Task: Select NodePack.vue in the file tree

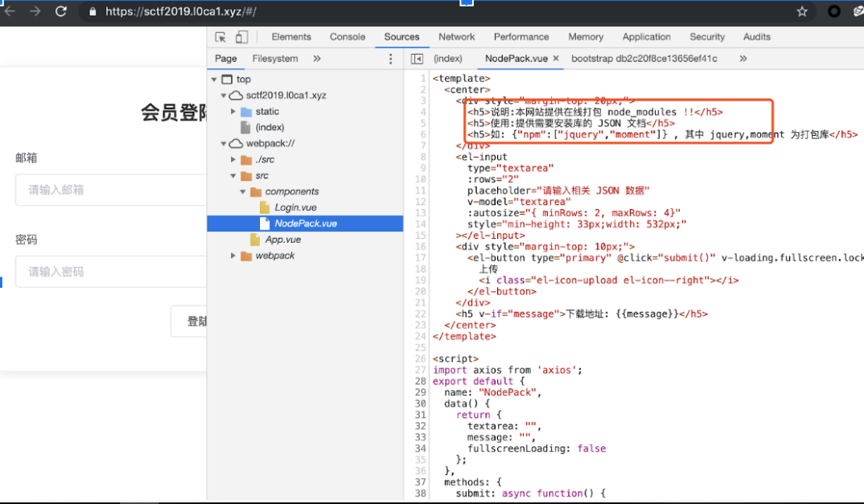Action: [306, 223]
